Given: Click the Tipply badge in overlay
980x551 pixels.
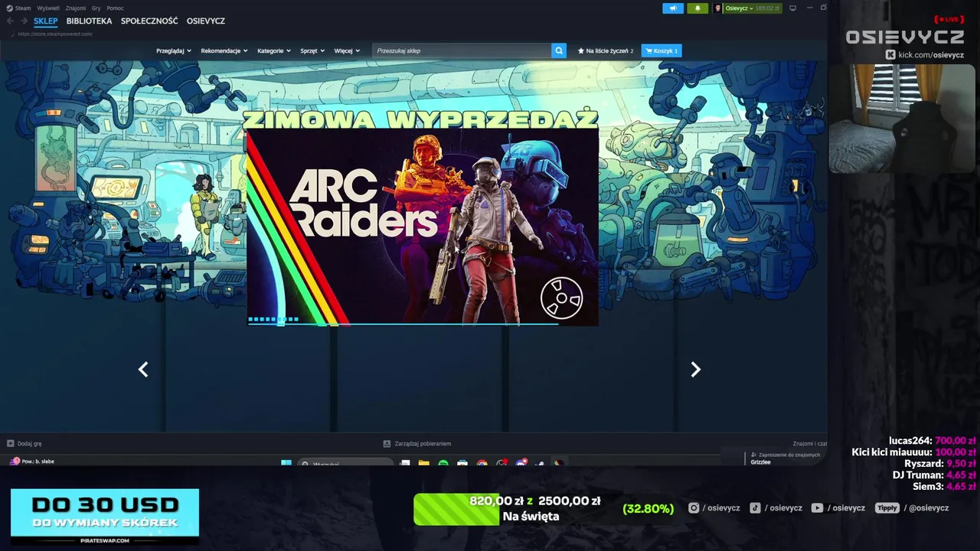Looking at the screenshot, I should pos(887,507).
